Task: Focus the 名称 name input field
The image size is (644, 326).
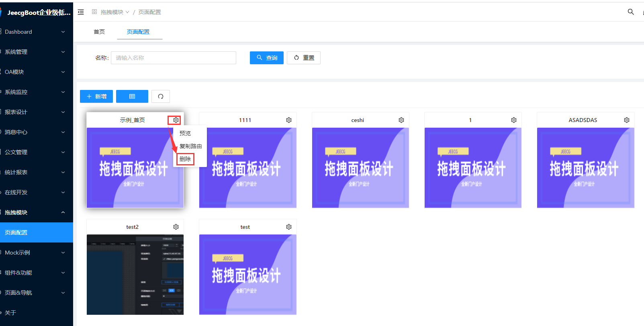Action: pos(174,58)
